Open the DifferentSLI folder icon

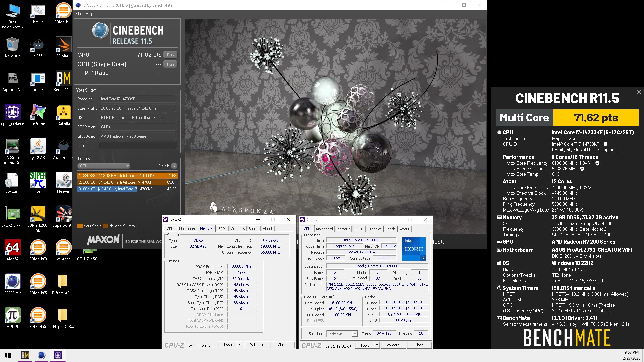pos(63,285)
